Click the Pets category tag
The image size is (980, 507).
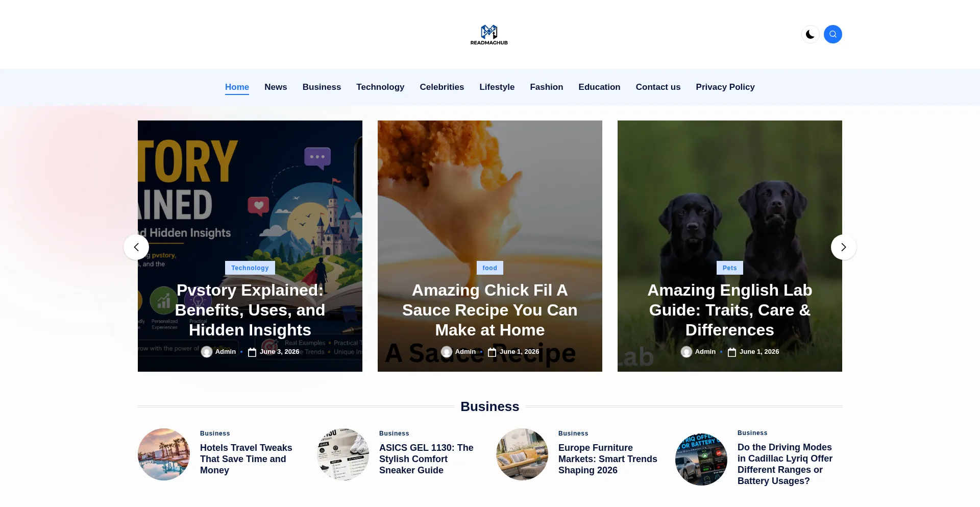730,268
